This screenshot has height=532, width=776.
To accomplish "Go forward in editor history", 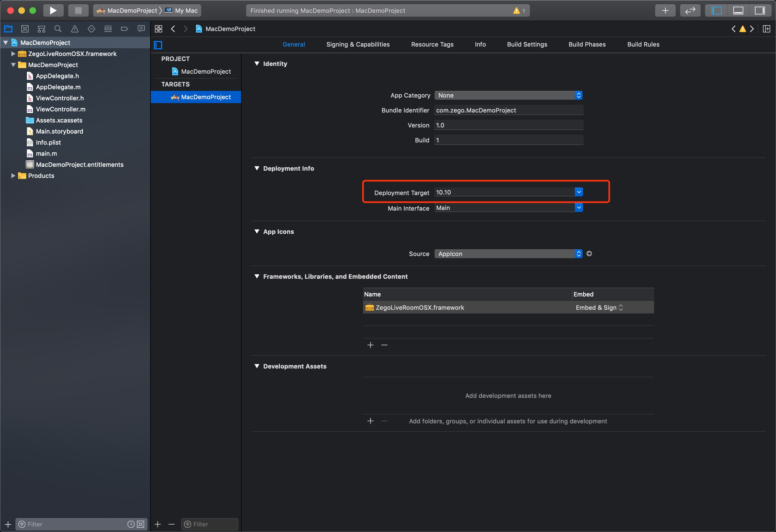I will [186, 29].
